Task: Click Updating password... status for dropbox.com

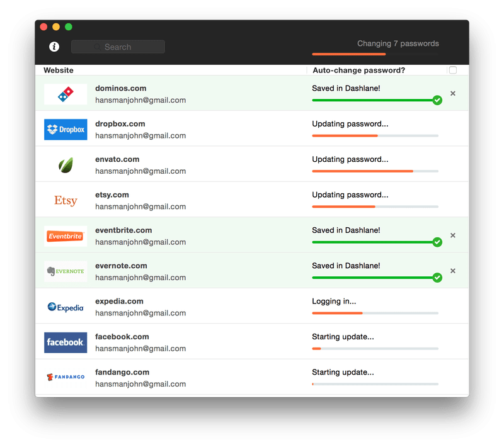Action: [350, 123]
